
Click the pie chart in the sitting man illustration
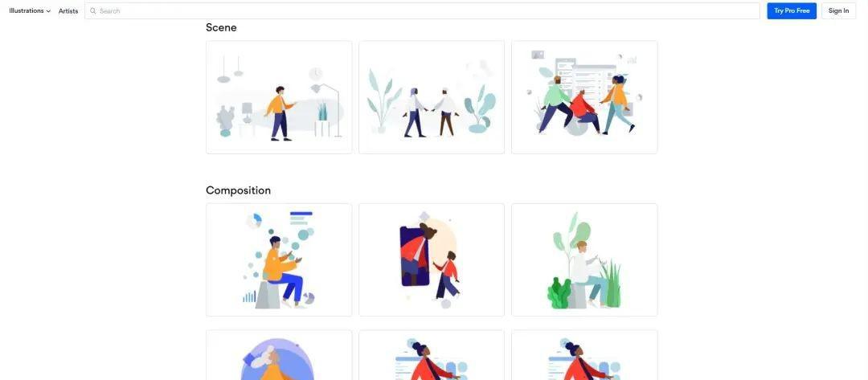click(254, 221)
